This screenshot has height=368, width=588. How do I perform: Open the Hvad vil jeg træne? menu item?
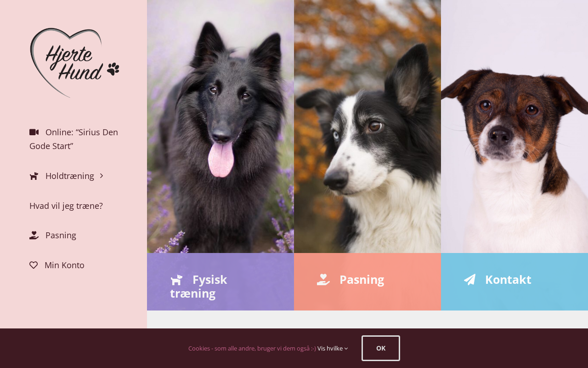click(66, 206)
